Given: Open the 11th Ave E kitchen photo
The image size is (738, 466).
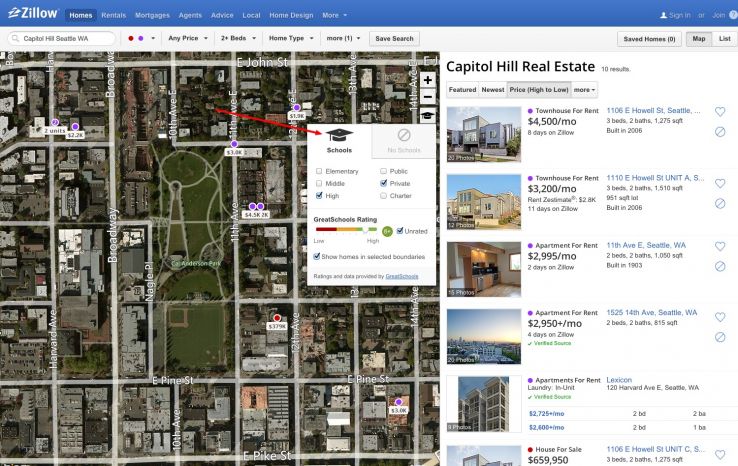Looking at the screenshot, I should click(484, 269).
